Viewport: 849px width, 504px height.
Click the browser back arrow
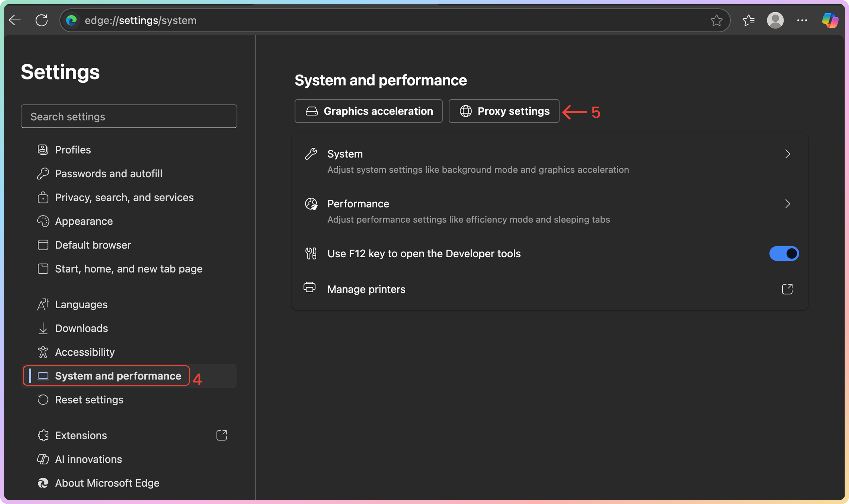click(x=15, y=20)
